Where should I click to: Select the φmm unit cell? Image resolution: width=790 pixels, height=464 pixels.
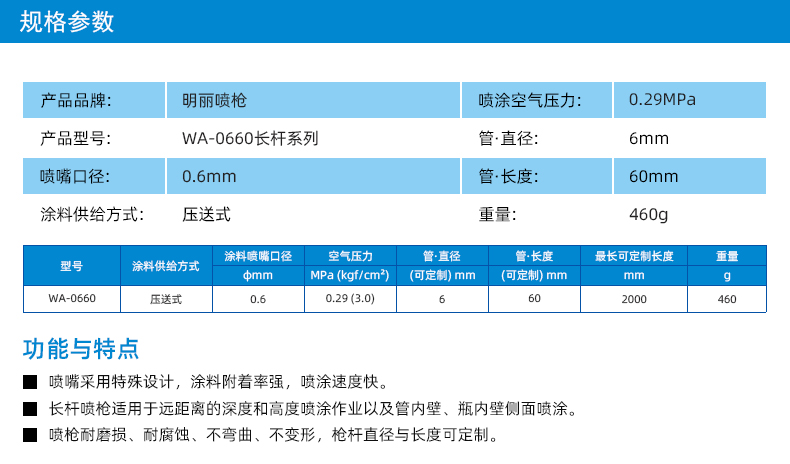pos(258,276)
